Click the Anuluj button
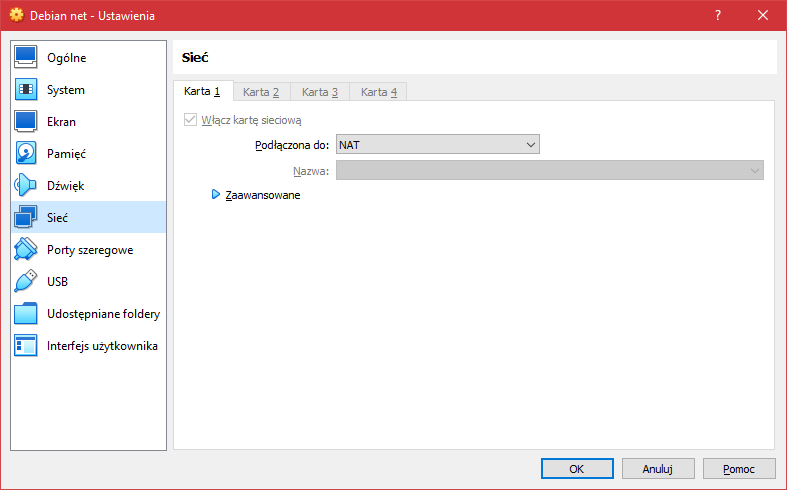Screen dimensions: 787x490 pyautogui.click(x=657, y=468)
